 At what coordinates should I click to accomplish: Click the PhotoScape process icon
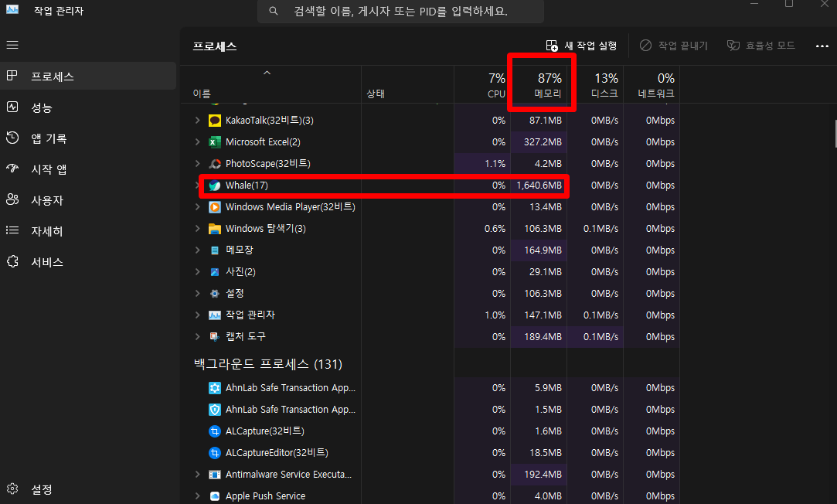(x=215, y=164)
